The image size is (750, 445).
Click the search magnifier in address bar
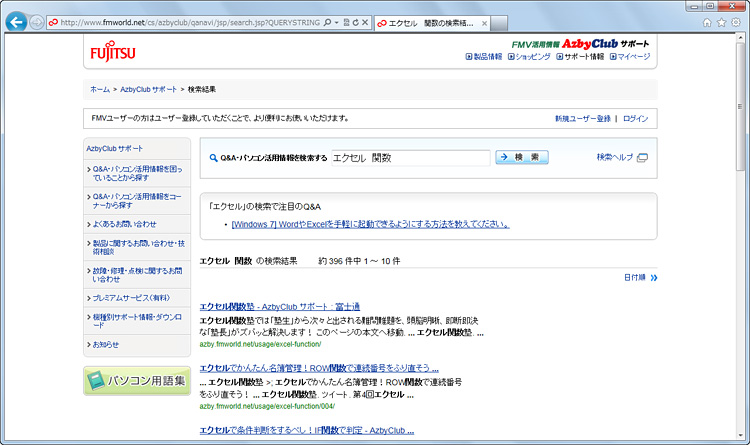point(327,22)
